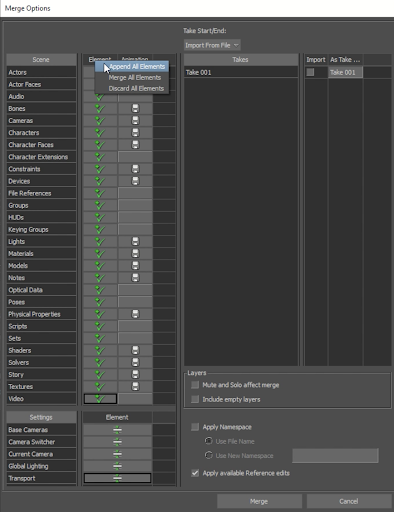Click the Keying Groups element checkmark

[x=100, y=229]
